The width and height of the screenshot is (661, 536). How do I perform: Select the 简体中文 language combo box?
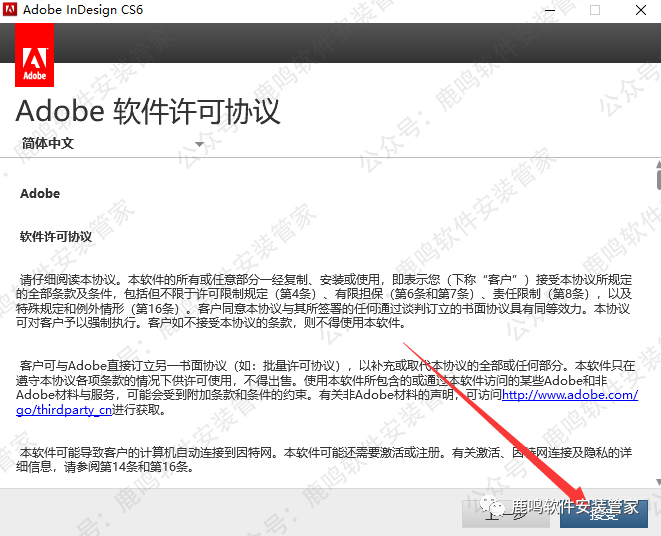point(110,144)
